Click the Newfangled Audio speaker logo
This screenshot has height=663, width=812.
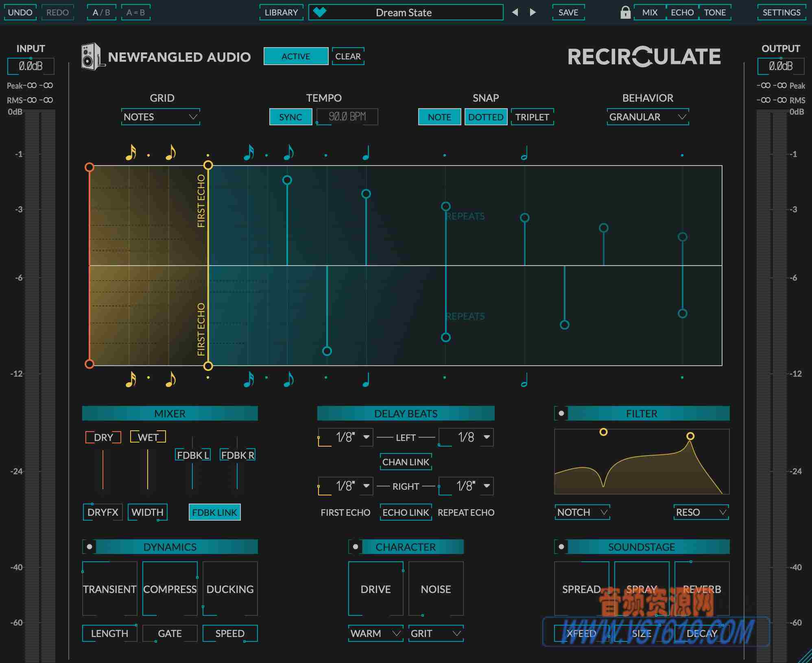coord(90,56)
